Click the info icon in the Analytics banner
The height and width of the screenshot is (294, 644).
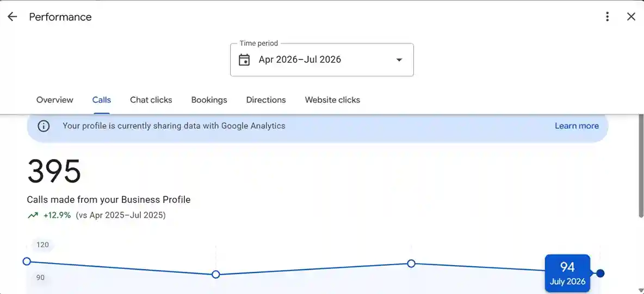[x=44, y=126]
